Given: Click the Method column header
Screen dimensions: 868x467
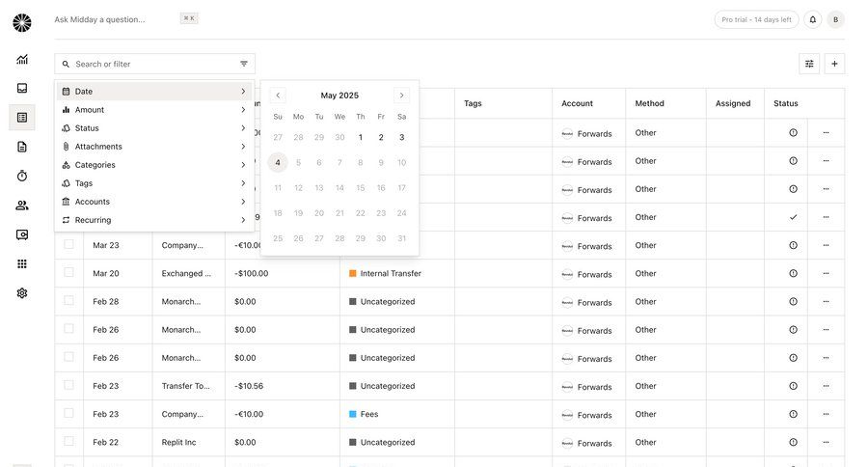Looking at the screenshot, I should 649,103.
